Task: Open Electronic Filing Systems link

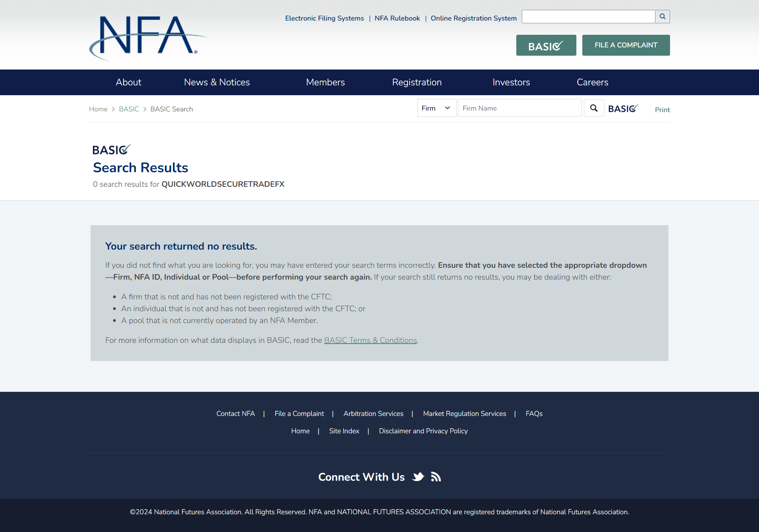Action: (325, 18)
